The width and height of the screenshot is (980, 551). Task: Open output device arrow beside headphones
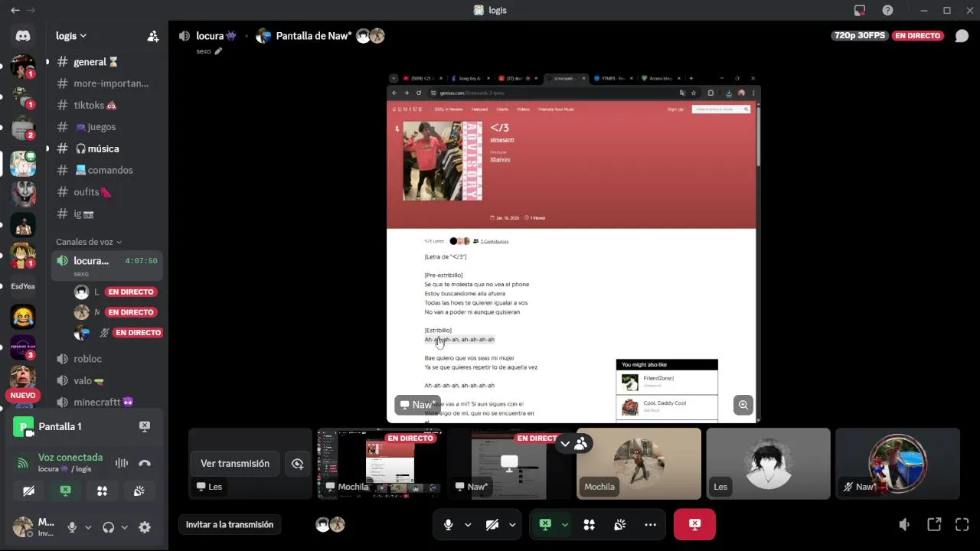[124, 527]
